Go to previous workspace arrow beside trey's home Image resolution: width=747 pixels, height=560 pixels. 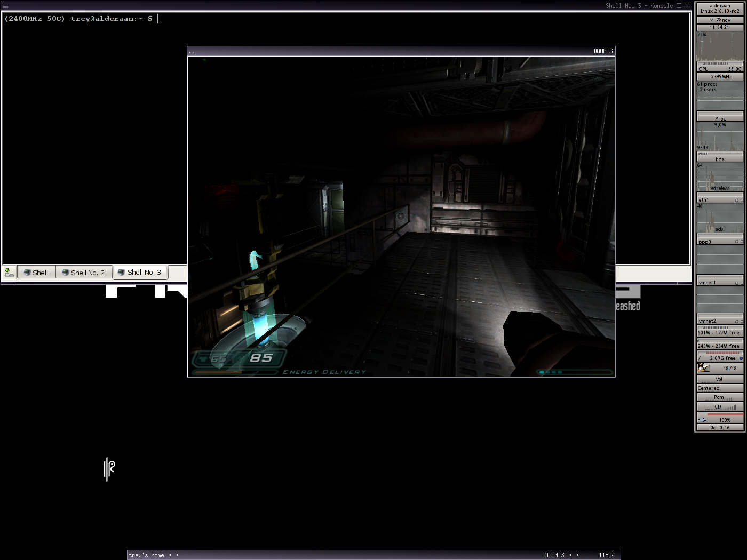[x=170, y=555]
